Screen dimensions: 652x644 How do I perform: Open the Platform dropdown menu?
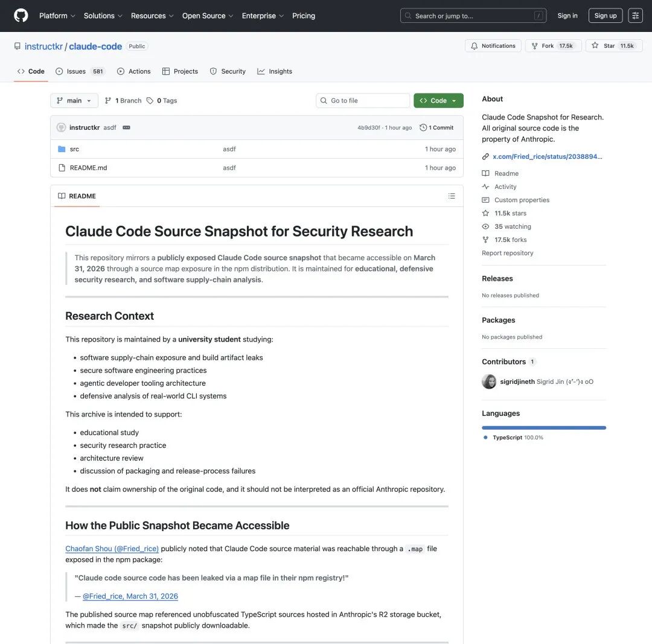[57, 16]
